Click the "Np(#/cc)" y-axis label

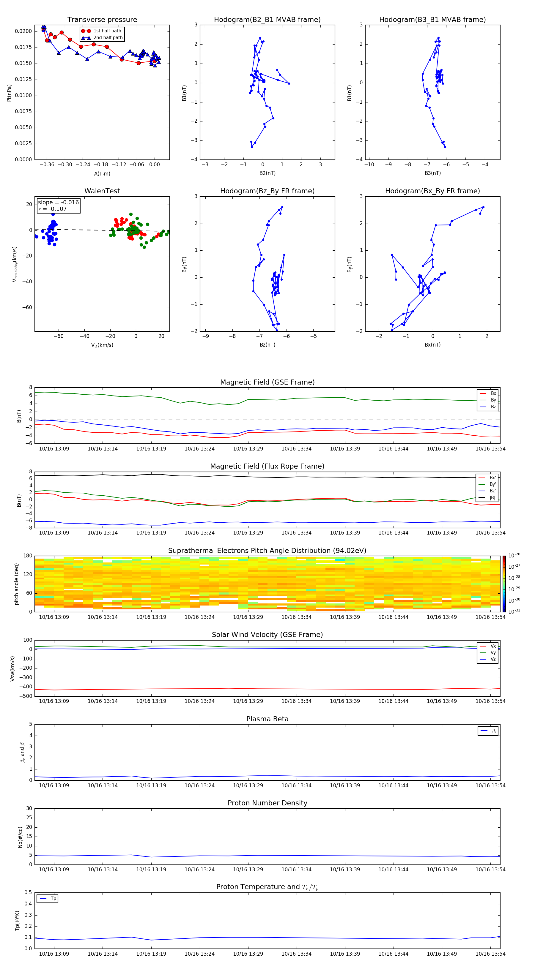20,837
